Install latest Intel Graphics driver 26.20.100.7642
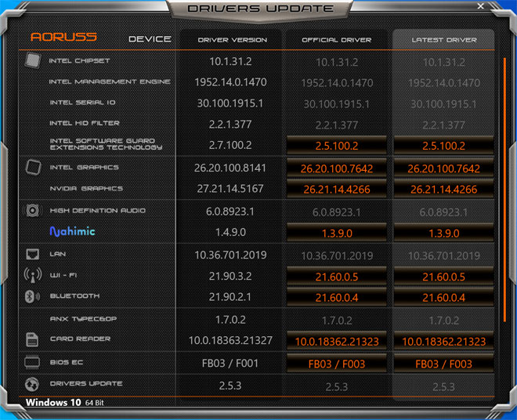This screenshot has width=517, height=420. click(443, 168)
